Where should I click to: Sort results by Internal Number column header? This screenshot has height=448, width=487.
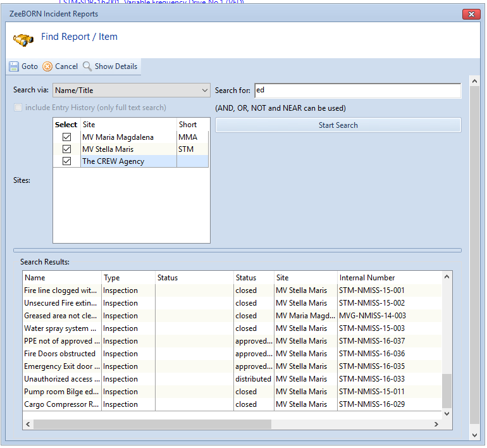389,278
